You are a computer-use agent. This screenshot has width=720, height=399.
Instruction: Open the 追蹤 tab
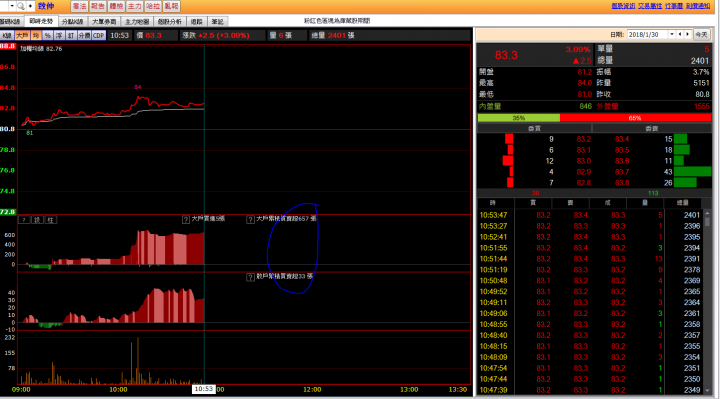[197, 22]
